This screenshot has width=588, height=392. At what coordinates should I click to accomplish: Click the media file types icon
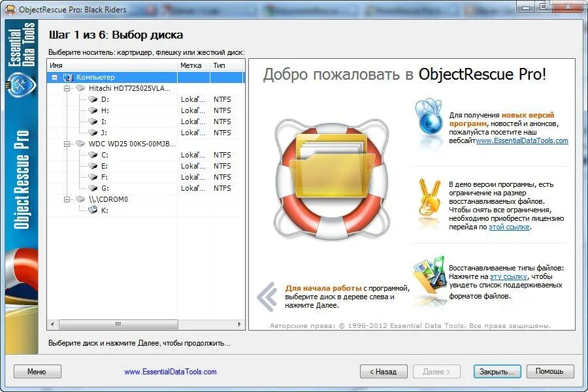(x=429, y=275)
